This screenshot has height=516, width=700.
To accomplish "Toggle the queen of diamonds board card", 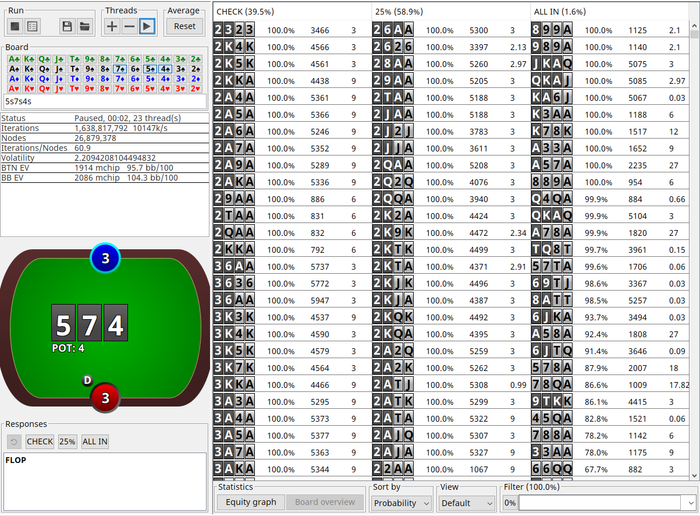I will 44,79.
